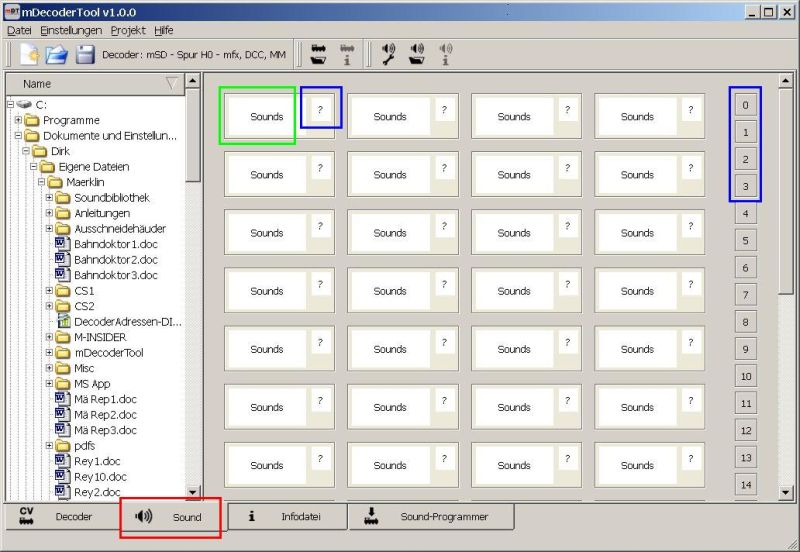This screenshot has height=552, width=800.
Task: Click function number button 14
Action: (x=745, y=485)
